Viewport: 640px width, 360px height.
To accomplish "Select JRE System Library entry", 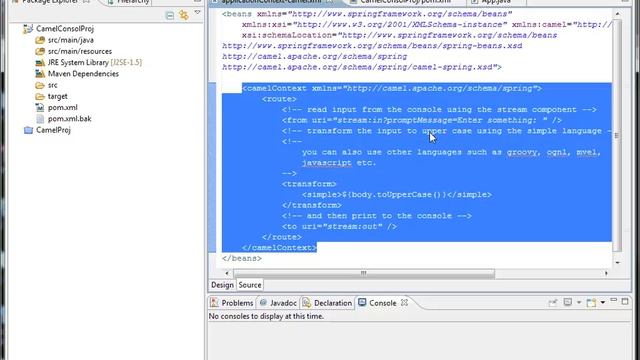I will pos(95,62).
